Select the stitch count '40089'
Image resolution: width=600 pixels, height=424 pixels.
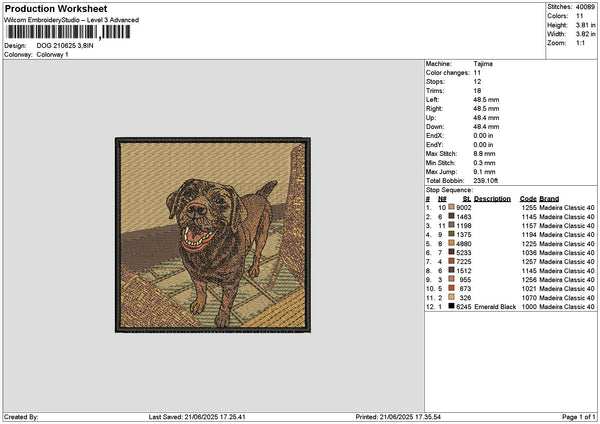(x=585, y=7)
